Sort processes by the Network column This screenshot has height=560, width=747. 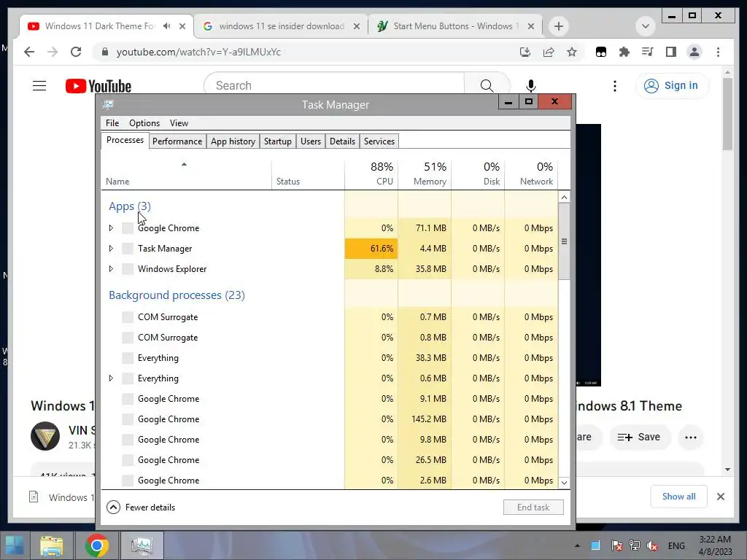tap(531, 174)
